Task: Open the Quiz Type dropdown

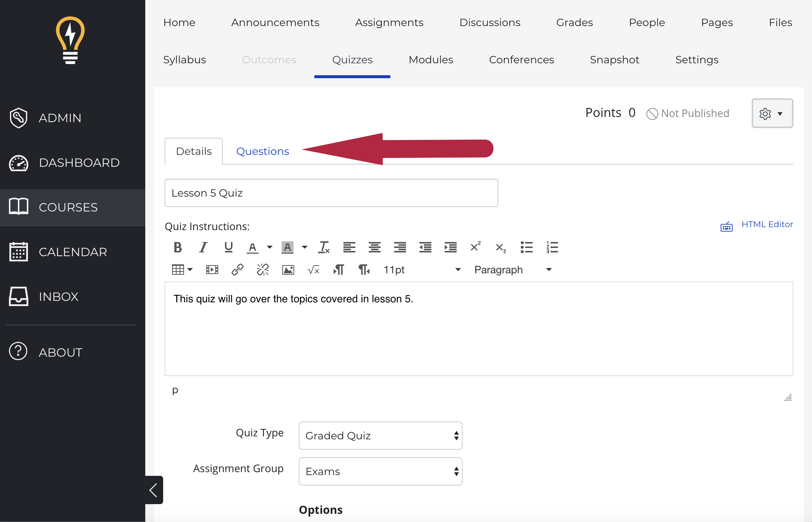Action: (x=381, y=436)
